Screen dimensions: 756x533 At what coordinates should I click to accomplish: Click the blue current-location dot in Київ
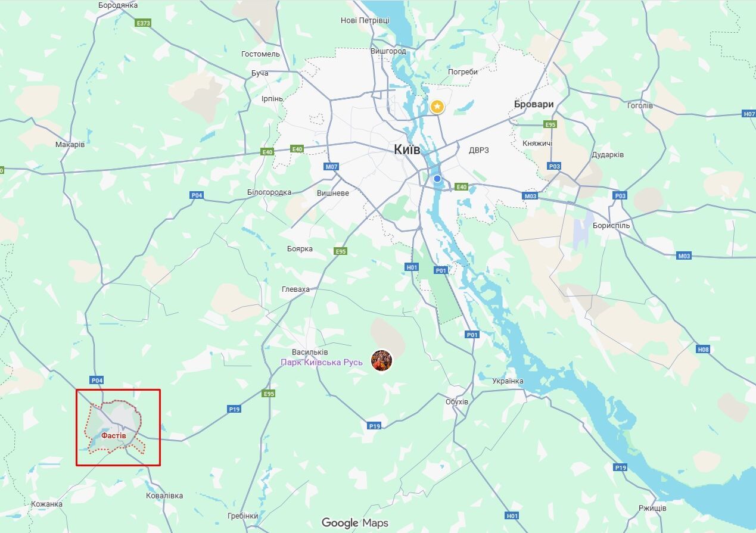click(x=437, y=178)
